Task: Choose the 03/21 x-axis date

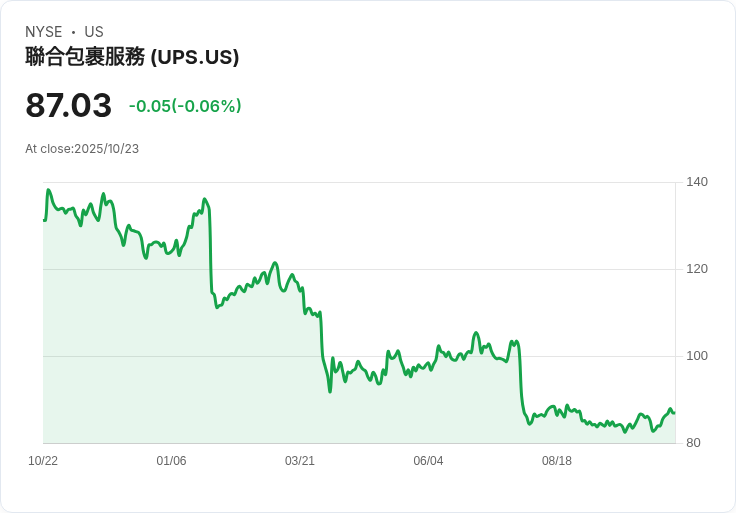Action: (x=300, y=461)
